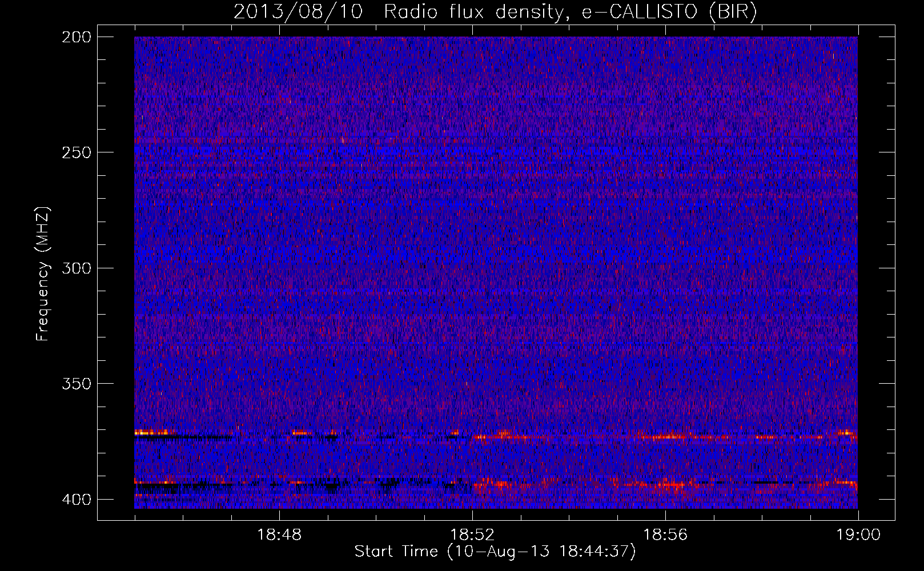Viewport: 924px width, 571px height.
Task: Click the 18:52 time tick label
Action: tap(472, 535)
